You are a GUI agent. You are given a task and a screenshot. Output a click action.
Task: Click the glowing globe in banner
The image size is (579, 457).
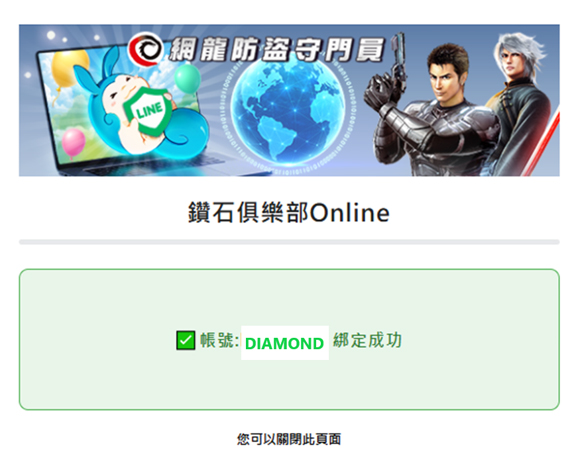pos(288,108)
